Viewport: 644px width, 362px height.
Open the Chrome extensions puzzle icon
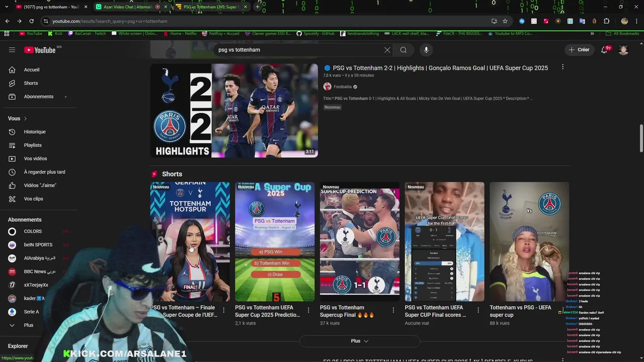point(607,21)
